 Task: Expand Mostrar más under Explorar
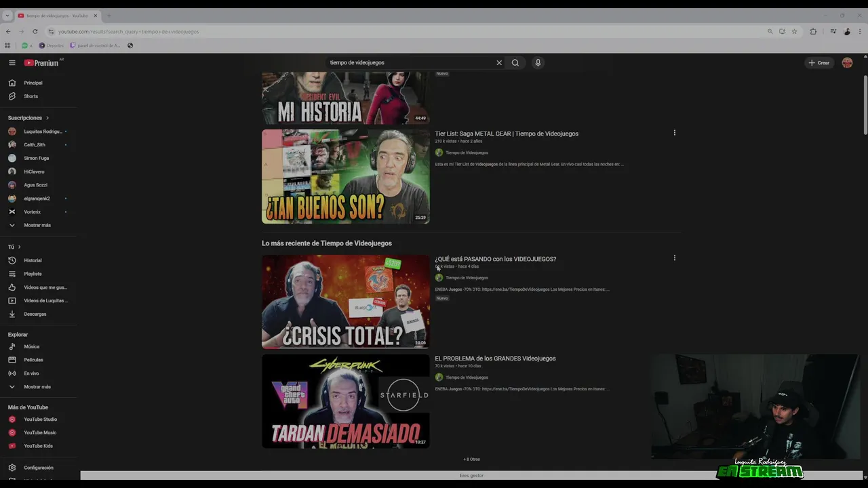click(x=38, y=387)
